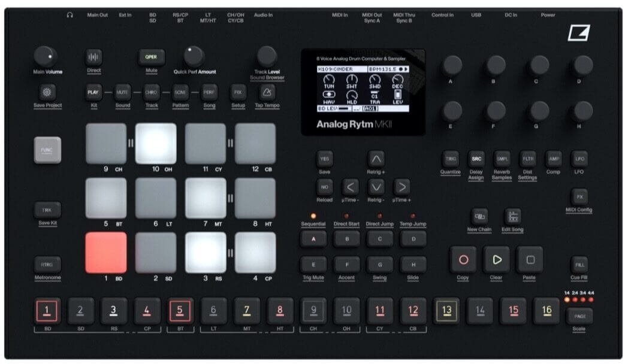Click the right arrow µTime + key

coord(401,187)
